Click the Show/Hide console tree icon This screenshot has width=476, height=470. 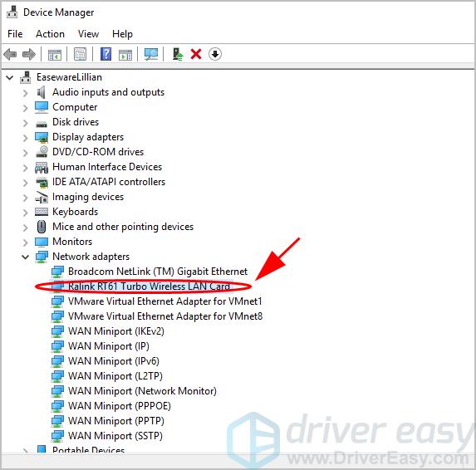55,55
